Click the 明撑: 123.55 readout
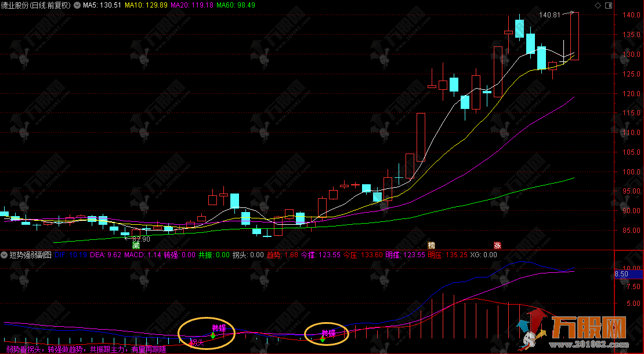Image resolution: width=644 pixels, height=354 pixels. 406,255
